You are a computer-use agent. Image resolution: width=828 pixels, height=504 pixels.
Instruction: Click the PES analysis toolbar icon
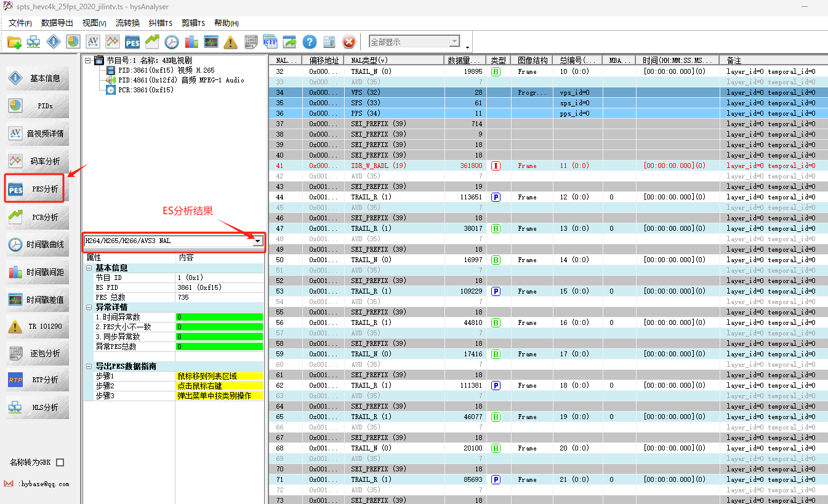click(x=132, y=42)
